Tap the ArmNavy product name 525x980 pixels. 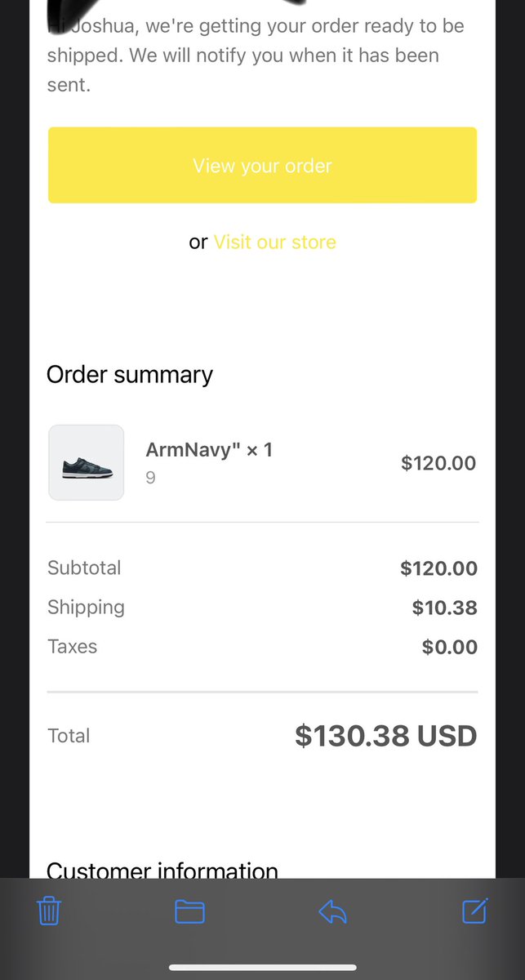[209, 449]
